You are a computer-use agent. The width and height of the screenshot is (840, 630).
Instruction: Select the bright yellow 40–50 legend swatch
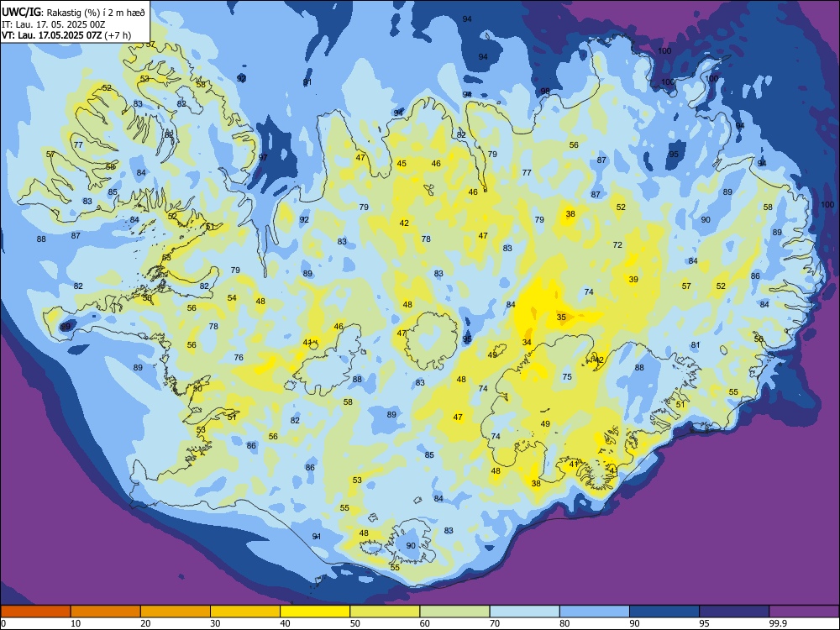pyautogui.click(x=315, y=612)
